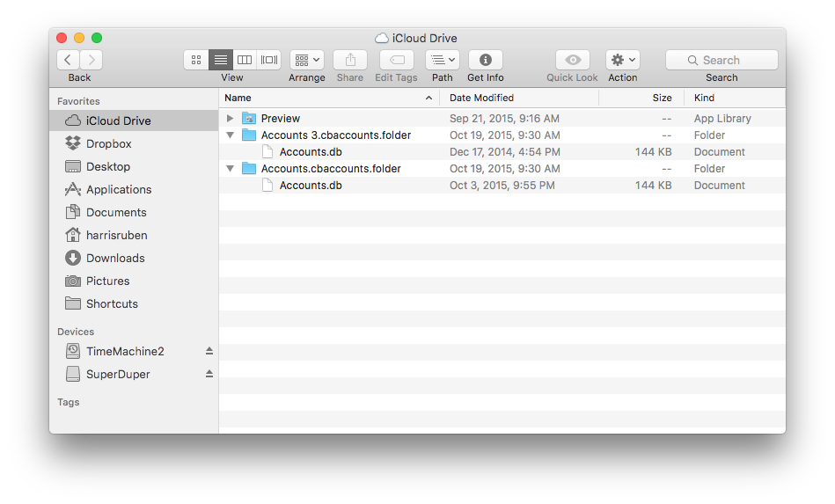Viewport: 835px width, 504px height.
Task: Open harrisruben home folder in sidebar
Action: [x=134, y=235]
